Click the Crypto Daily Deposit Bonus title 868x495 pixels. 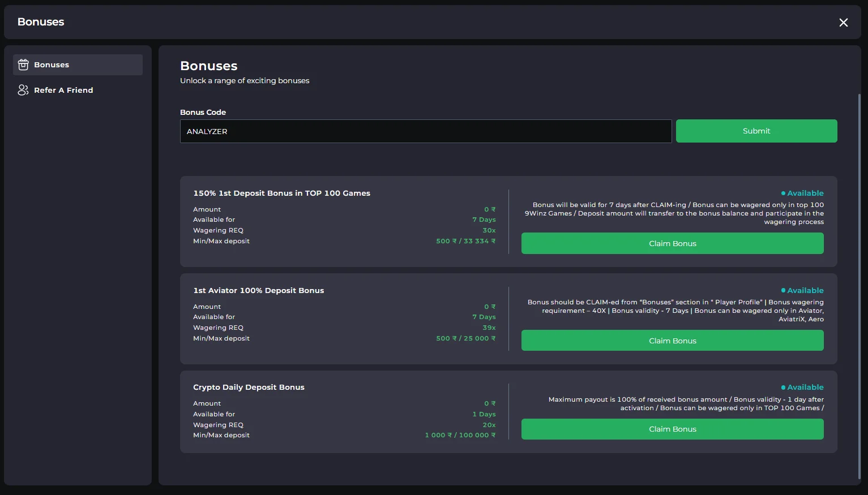click(x=249, y=388)
